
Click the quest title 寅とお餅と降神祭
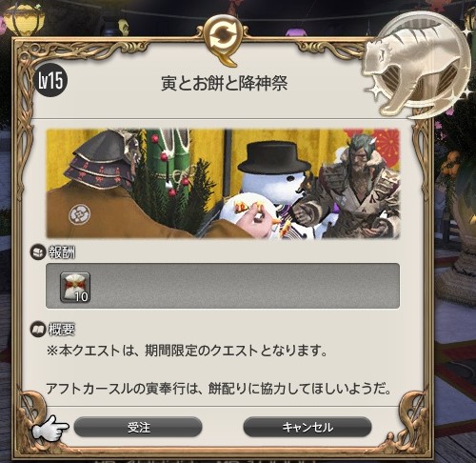224,84
